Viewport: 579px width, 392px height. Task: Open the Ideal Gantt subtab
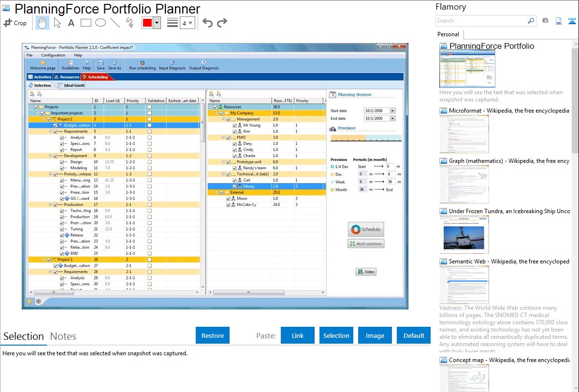tap(71, 86)
